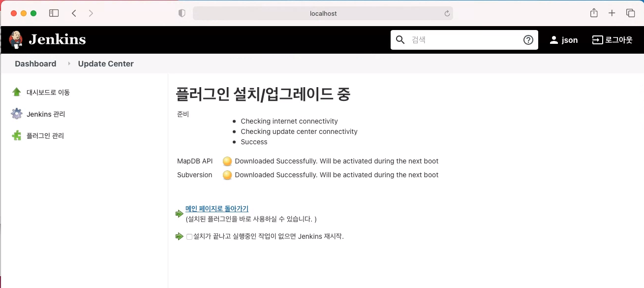Click the 준비 label
644x288 pixels.
[183, 114]
